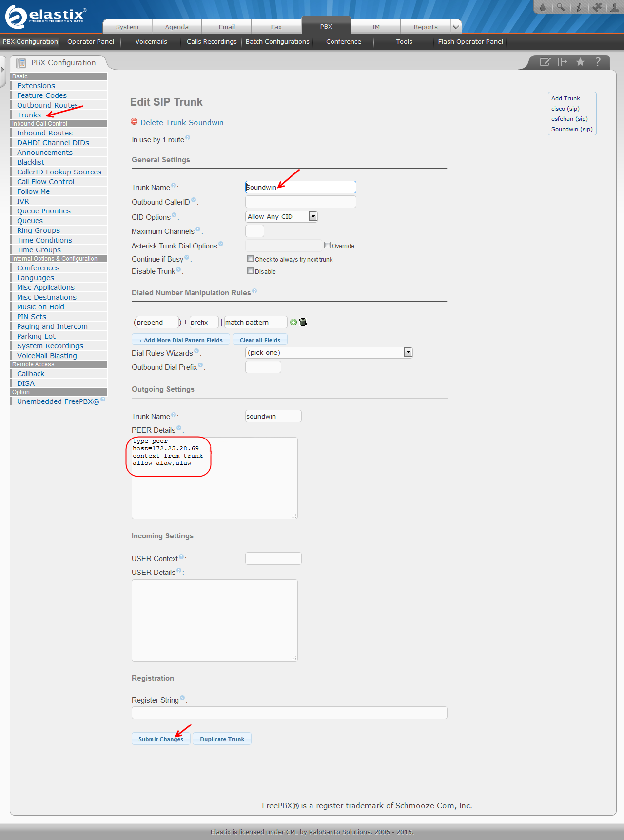Click the user profile silhouette icon
Viewport: 624px width, 840px height.
click(615, 7)
